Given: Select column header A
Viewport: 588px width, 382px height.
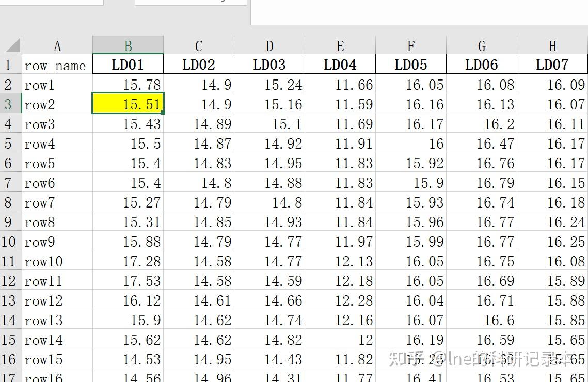Looking at the screenshot, I should [57, 45].
